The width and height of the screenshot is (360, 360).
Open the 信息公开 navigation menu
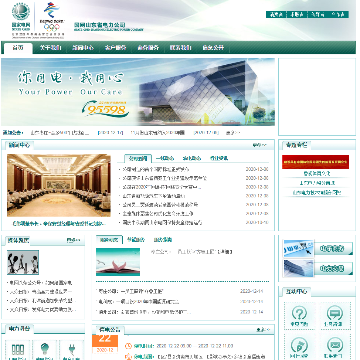point(213,48)
